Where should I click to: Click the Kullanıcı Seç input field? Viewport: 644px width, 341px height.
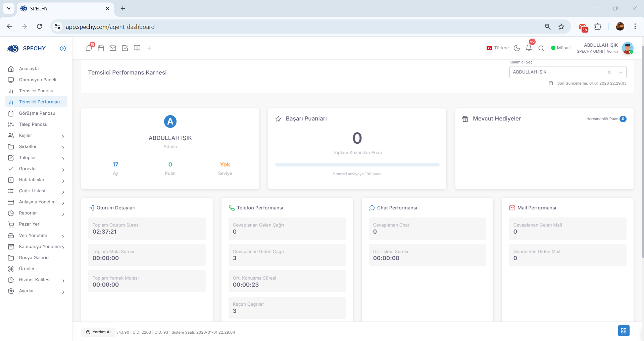[568, 72]
